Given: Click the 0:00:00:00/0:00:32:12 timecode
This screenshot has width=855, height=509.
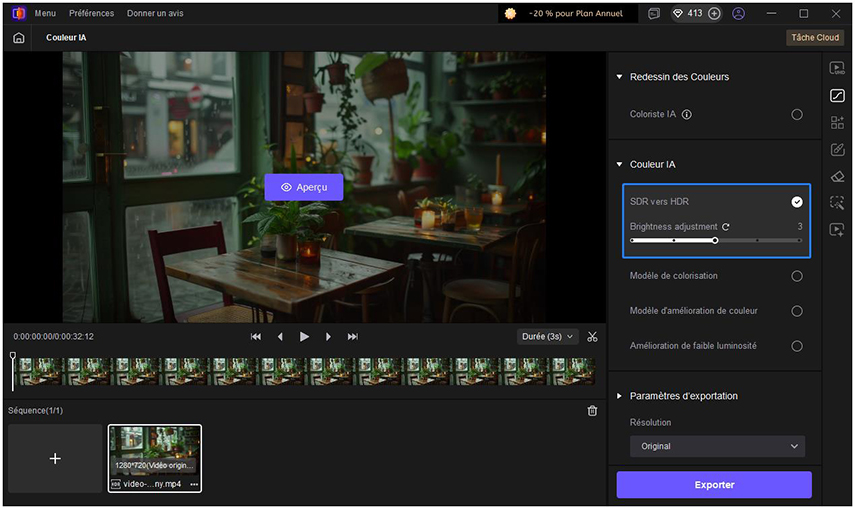Looking at the screenshot, I should [x=53, y=337].
